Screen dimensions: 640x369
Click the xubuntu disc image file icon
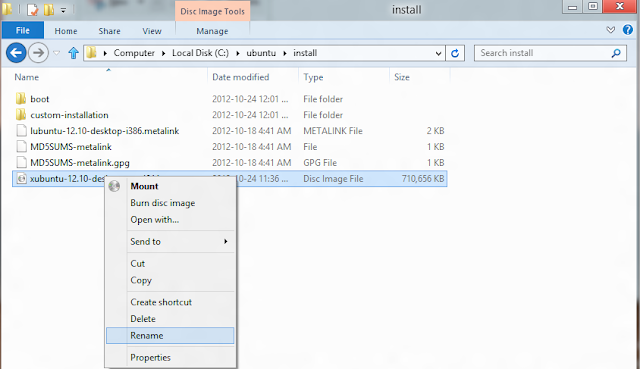coord(22,178)
